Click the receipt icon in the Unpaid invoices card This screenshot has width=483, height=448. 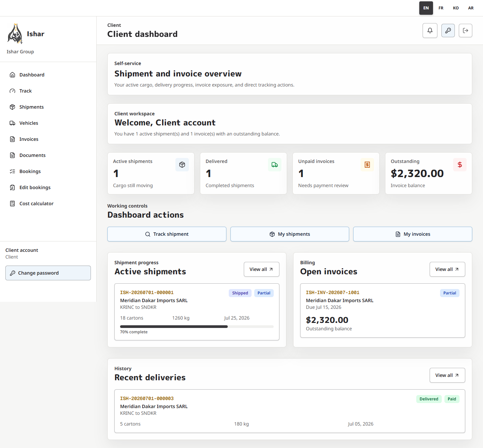[x=367, y=165]
